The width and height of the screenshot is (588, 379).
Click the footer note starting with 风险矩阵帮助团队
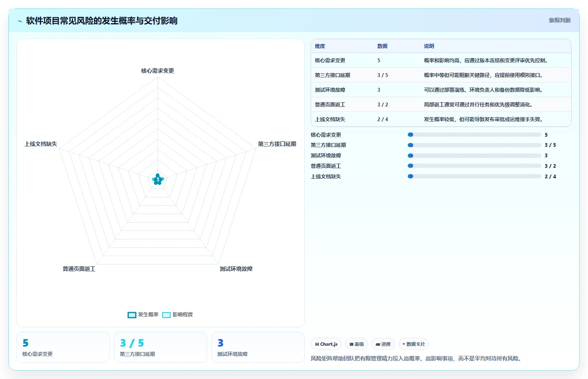(417, 358)
